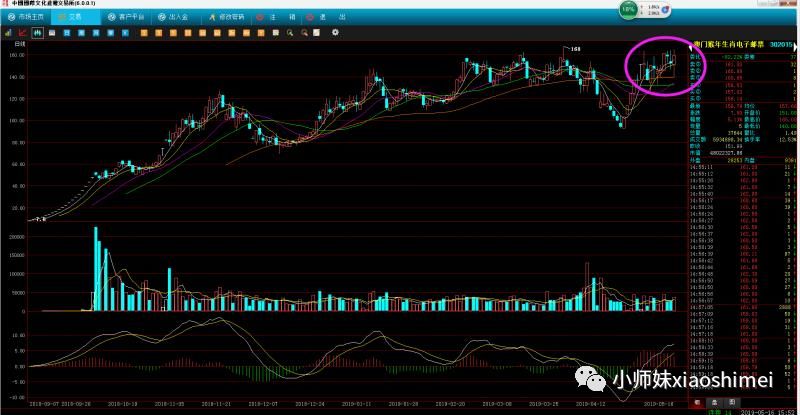Open the gear settings icon in the toolbar
The width and height of the screenshot is (800, 415).
(335, 33)
